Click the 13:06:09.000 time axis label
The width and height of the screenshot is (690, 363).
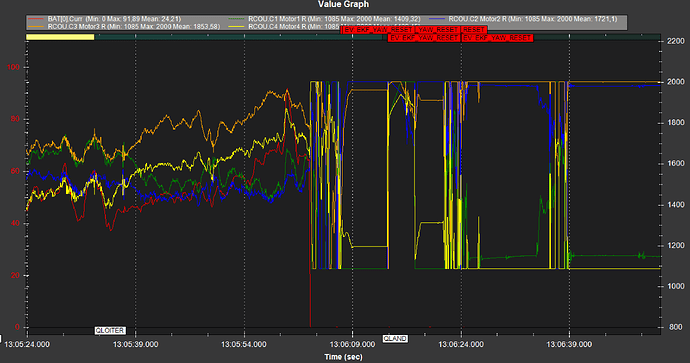[352, 344]
